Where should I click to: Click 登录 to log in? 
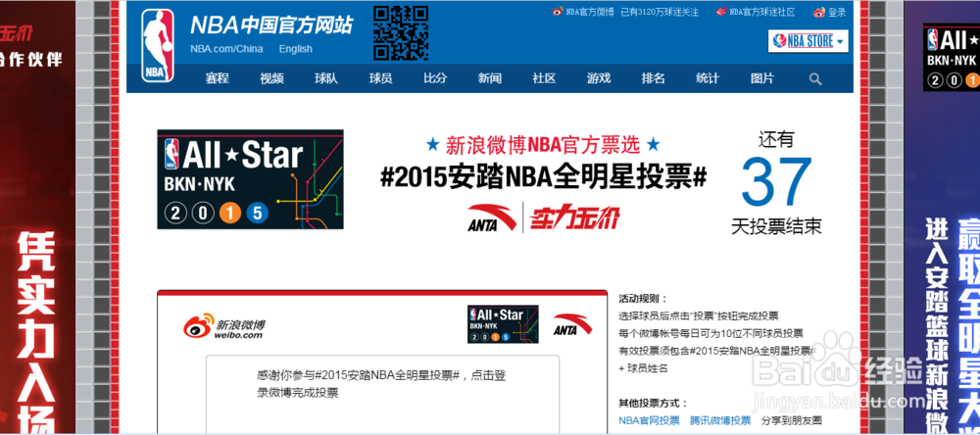tap(837, 12)
